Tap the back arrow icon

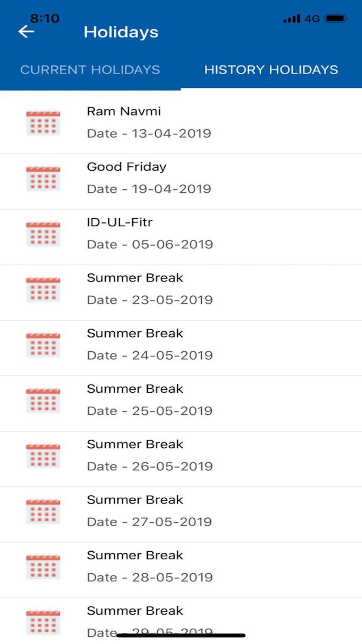(x=26, y=32)
